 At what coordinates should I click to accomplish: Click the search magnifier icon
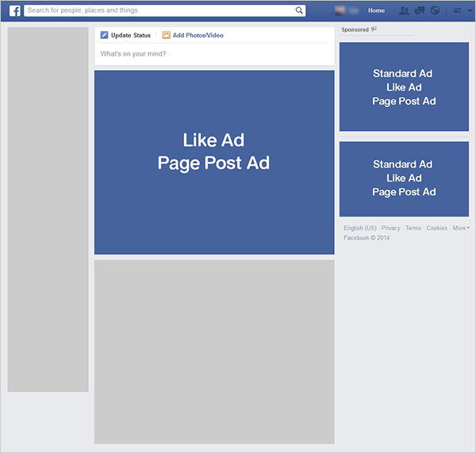tap(299, 10)
